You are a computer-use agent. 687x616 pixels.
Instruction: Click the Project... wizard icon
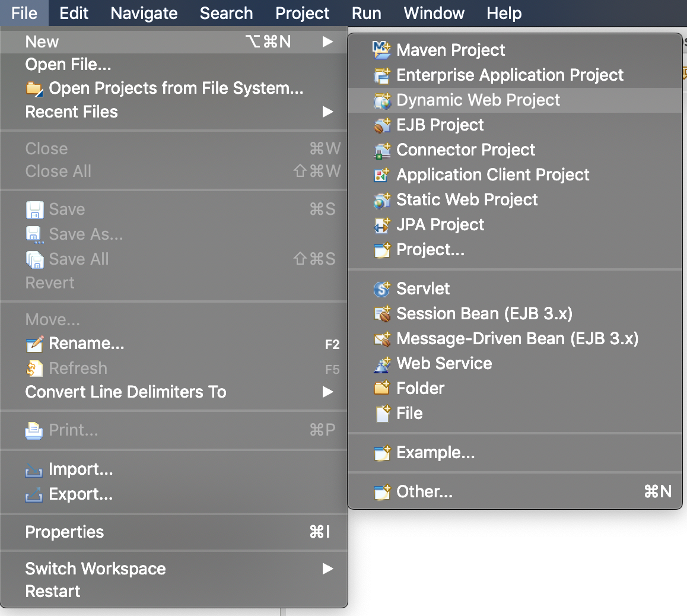coord(381,250)
